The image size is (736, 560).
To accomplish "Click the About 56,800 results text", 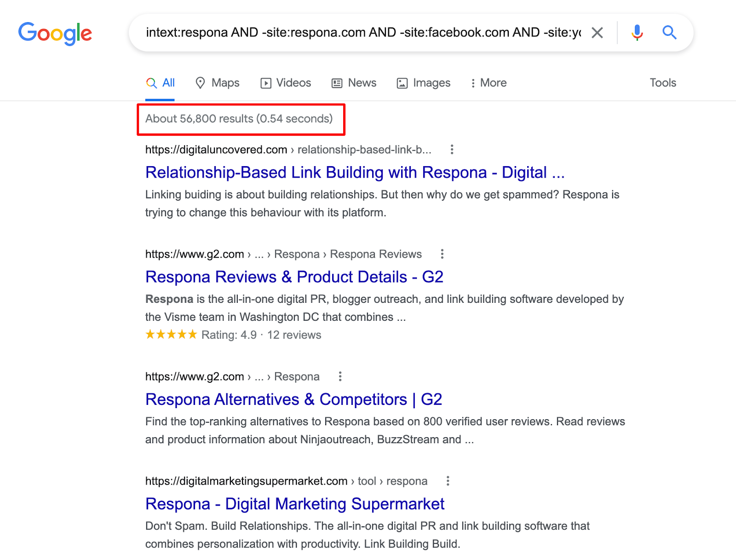I will point(239,119).
